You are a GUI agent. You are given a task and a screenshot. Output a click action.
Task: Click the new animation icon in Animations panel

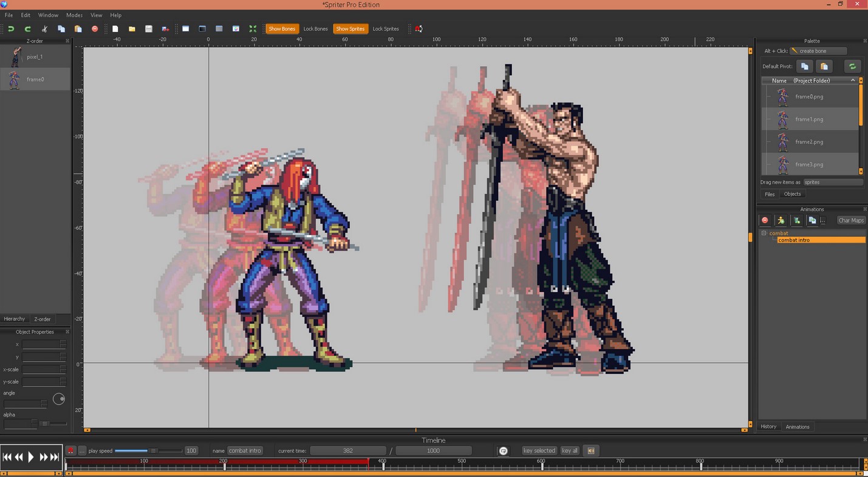[x=797, y=220]
